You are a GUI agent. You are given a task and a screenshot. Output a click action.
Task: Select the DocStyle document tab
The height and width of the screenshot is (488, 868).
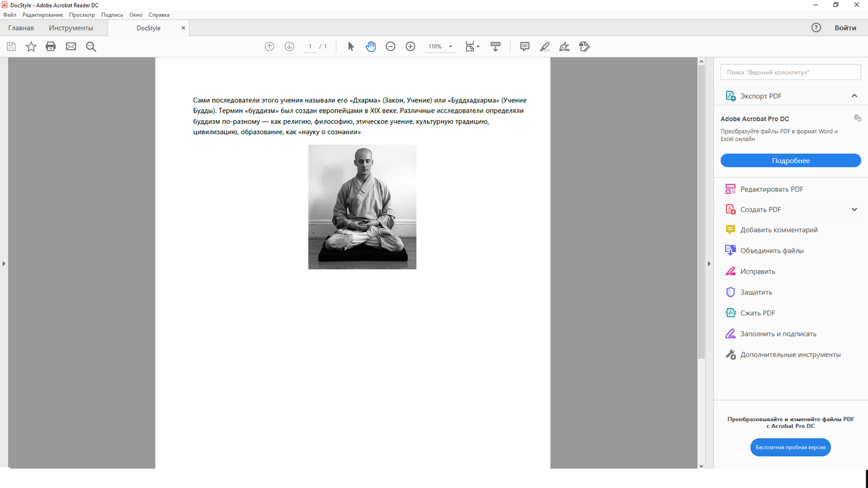coord(148,28)
